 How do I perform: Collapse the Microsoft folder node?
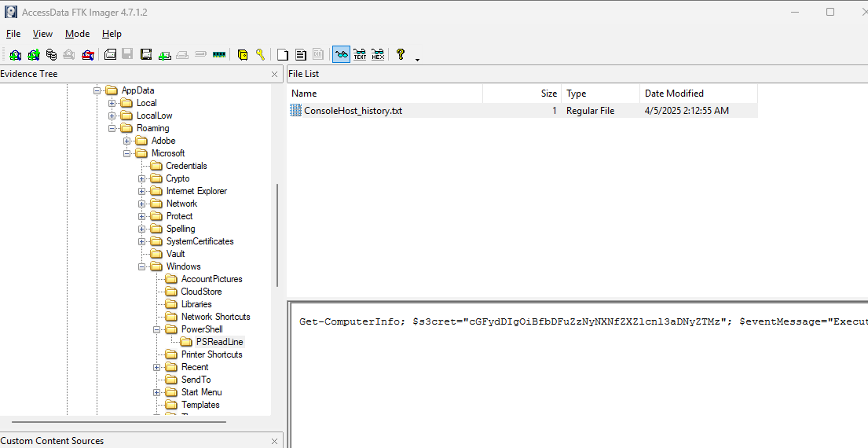click(126, 153)
